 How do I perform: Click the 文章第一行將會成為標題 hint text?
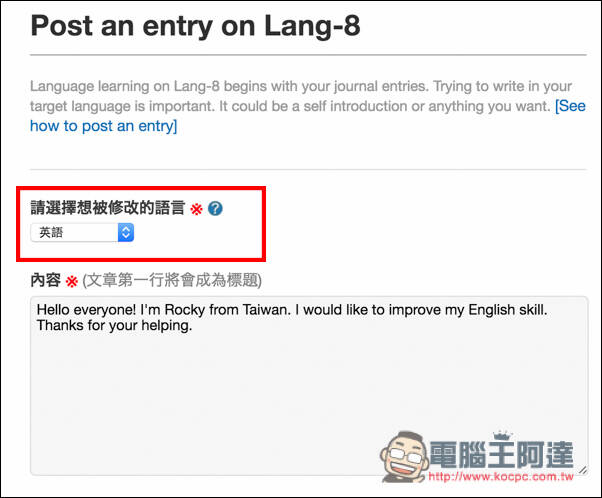click(x=172, y=280)
